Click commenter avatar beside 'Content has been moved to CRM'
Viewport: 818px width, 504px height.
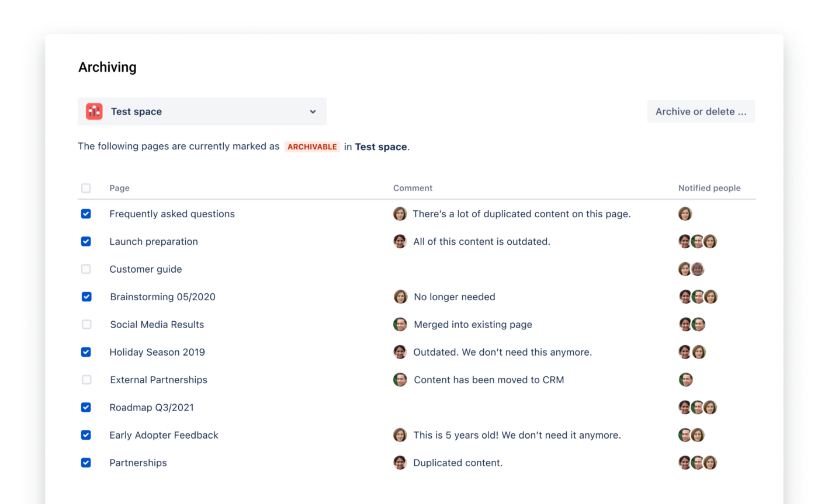click(400, 380)
